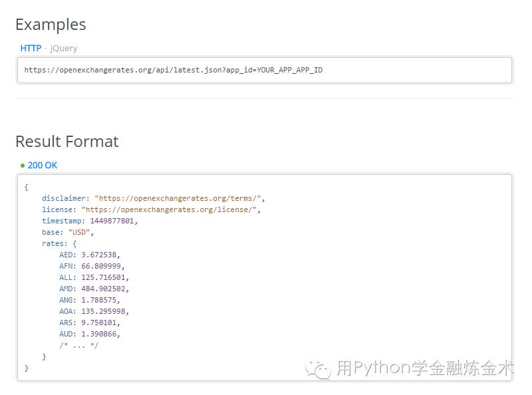The width and height of the screenshot is (532, 395).
Task: Click the green 200 OK status dot
Action: pos(23,166)
